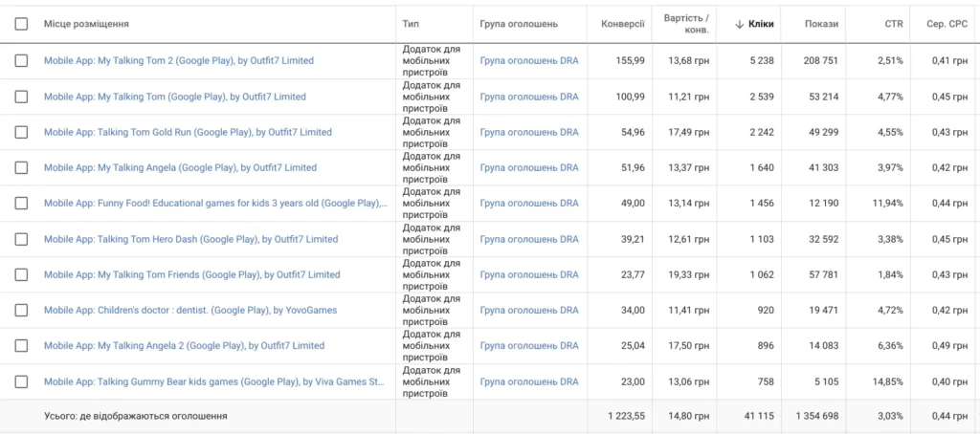
Task: Sort by Місце розміщення column header
Action: 86,24
